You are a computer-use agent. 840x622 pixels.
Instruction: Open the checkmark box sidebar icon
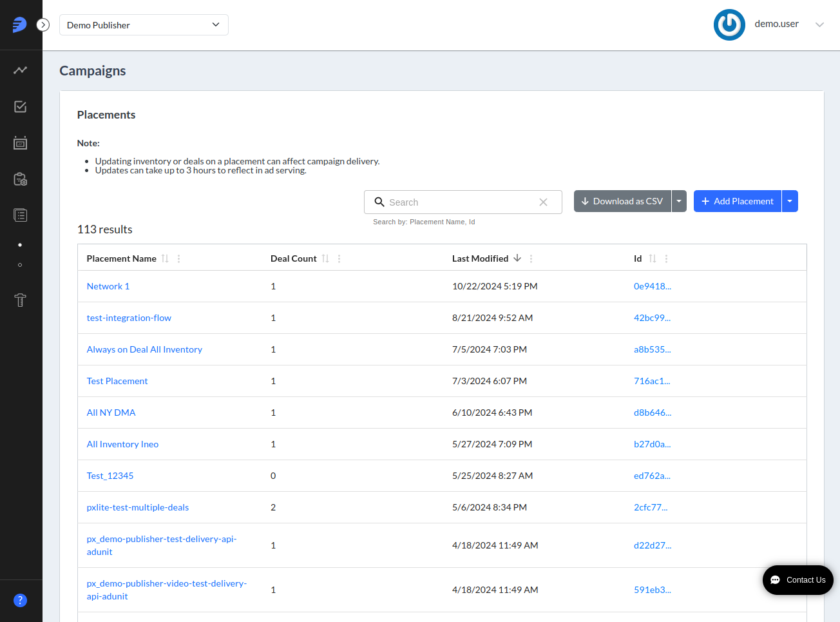pos(20,106)
